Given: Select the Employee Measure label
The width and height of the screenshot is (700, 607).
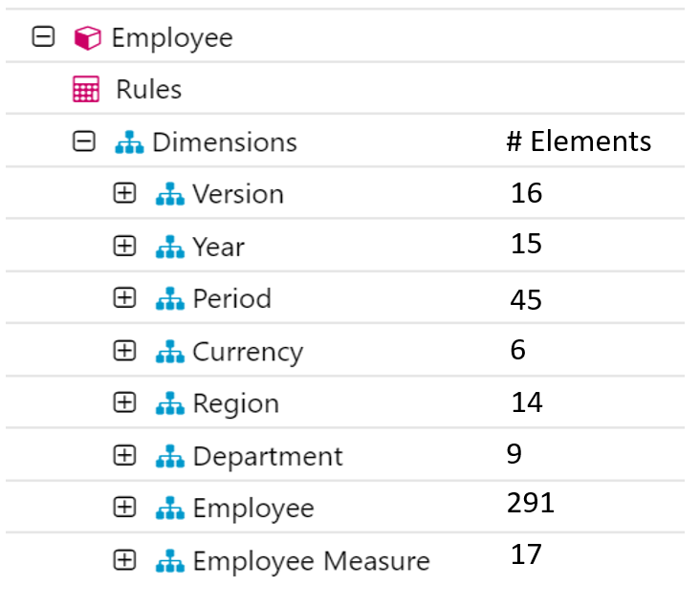Looking at the screenshot, I should pos(311,560).
